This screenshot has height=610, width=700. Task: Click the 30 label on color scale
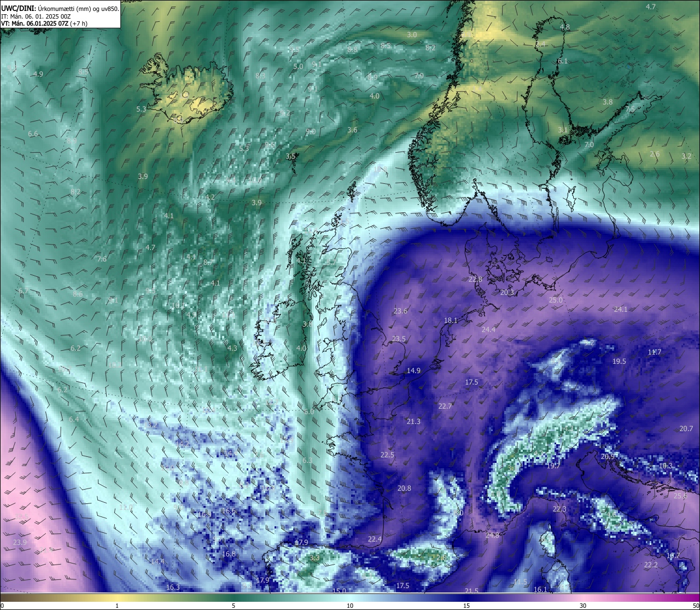(x=583, y=606)
